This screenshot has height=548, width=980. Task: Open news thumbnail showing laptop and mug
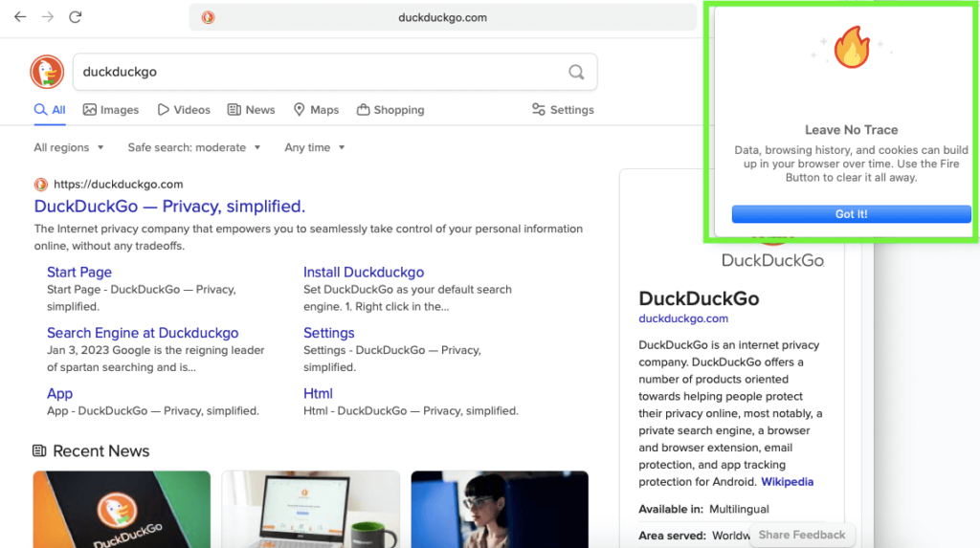(311, 509)
